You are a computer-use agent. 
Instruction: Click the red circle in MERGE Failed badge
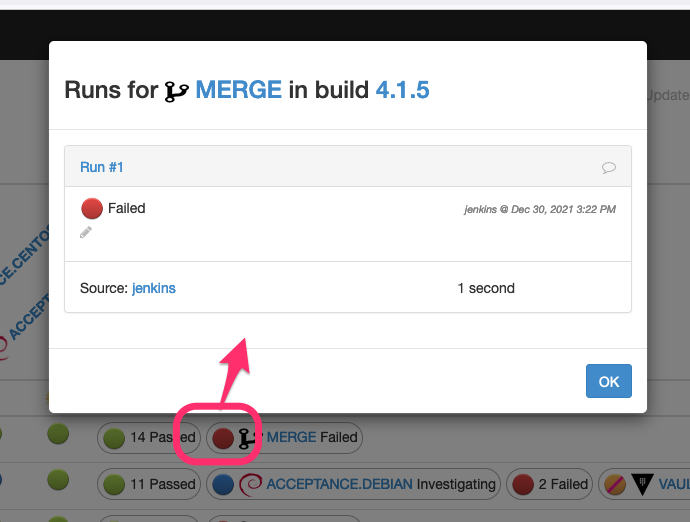pyautogui.click(x=224, y=437)
